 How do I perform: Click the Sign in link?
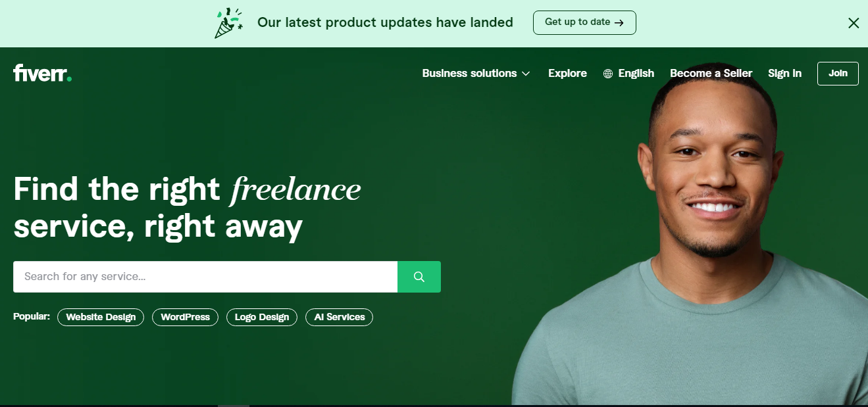click(784, 74)
